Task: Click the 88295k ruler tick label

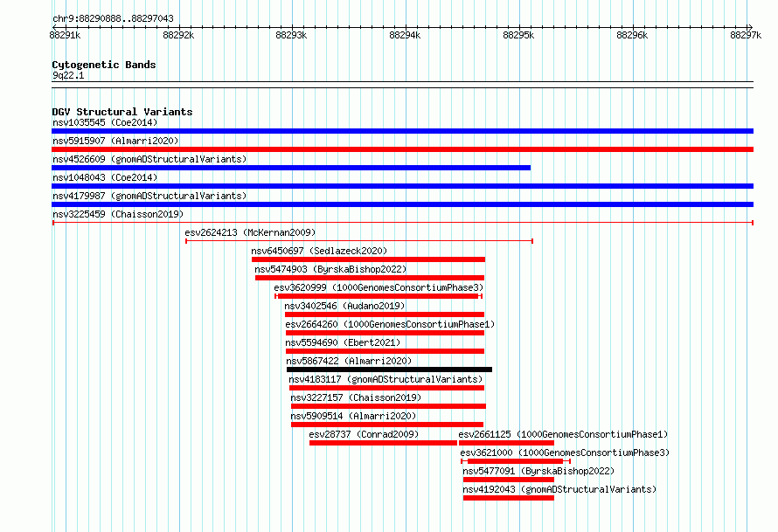Action: [x=518, y=35]
